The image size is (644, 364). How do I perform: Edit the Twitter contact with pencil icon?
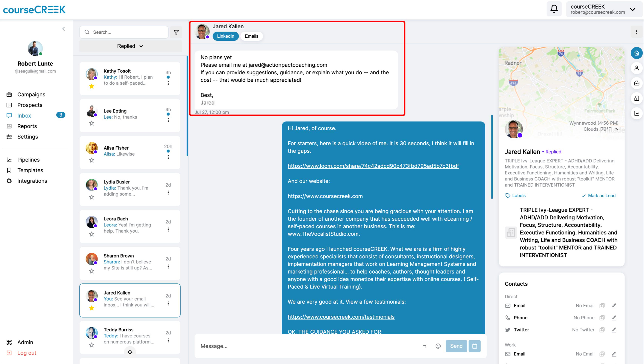(x=614, y=330)
